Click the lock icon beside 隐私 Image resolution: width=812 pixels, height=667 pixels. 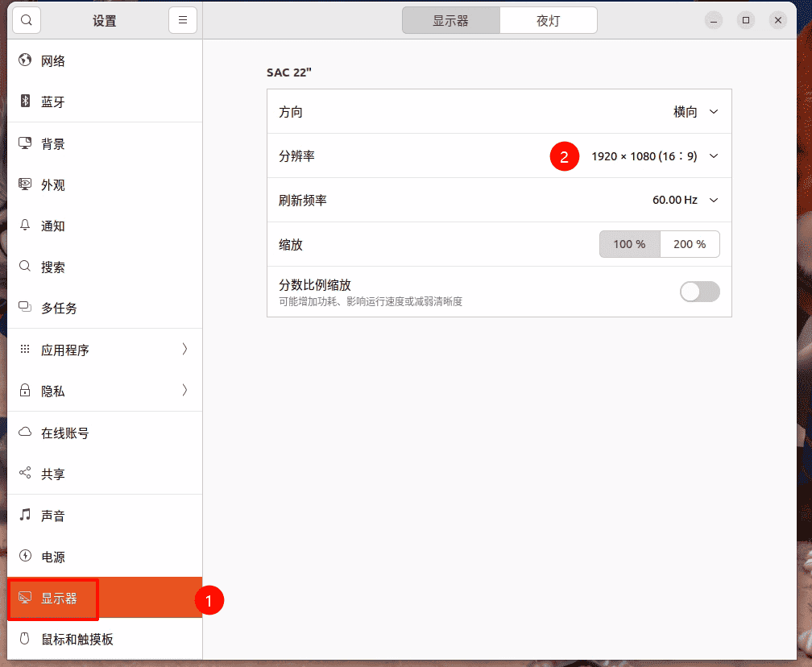[x=25, y=390]
